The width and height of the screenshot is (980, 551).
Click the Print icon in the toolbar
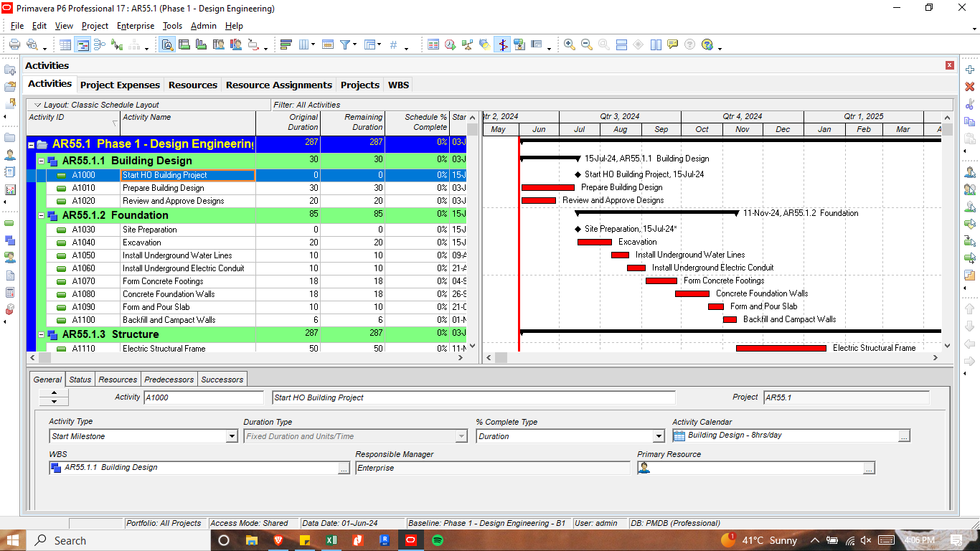pyautogui.click(x=14, y=44)
